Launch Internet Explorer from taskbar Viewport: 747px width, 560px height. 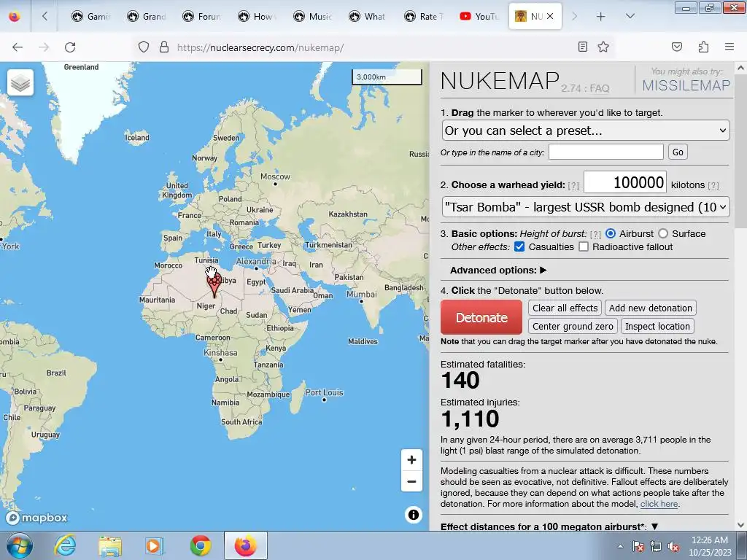pos(65,545)
